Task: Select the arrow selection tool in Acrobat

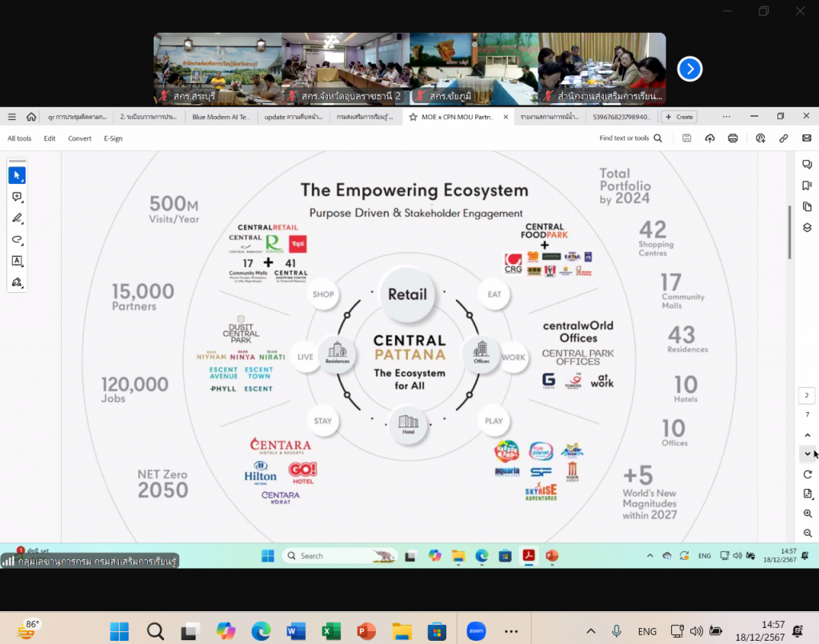Action: click(x=17, y=175)
